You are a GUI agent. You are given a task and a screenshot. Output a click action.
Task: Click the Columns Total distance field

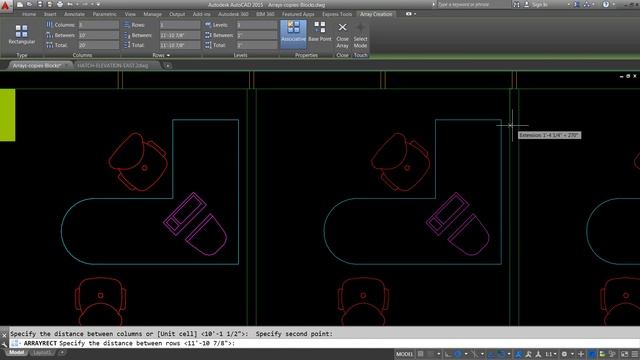98,45
